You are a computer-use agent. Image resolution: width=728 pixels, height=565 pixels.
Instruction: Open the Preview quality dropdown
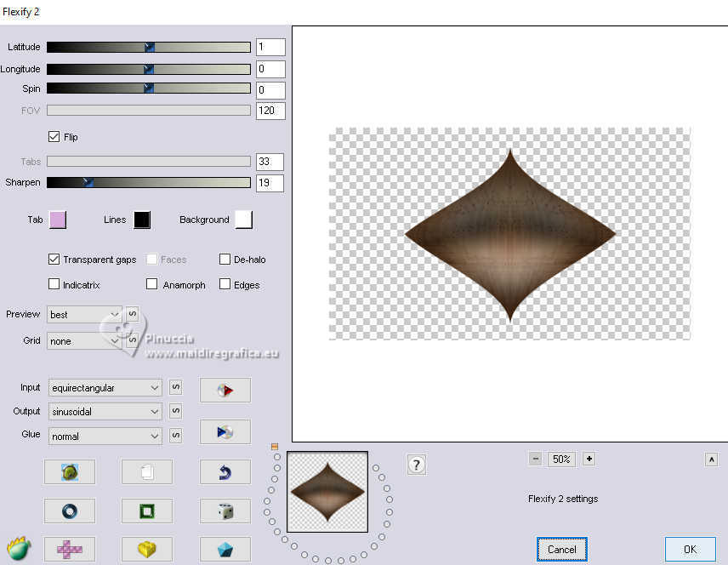pos(84,315)
